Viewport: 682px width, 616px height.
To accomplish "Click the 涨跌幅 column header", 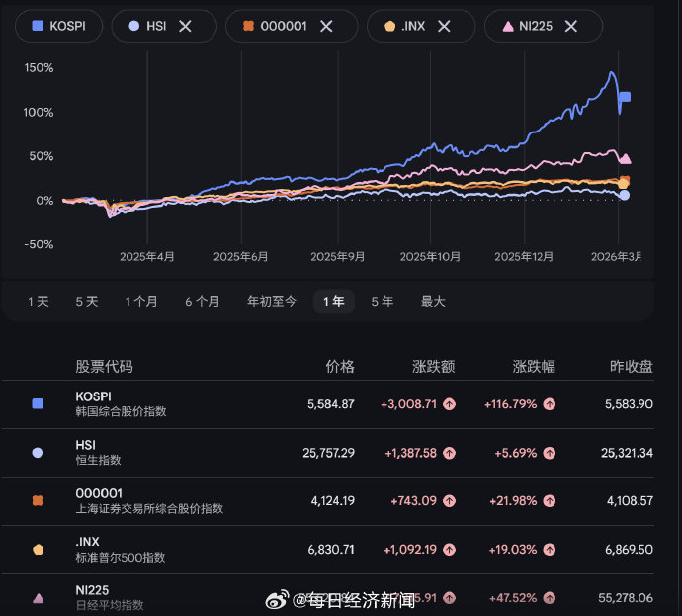I will coord(534,366).
